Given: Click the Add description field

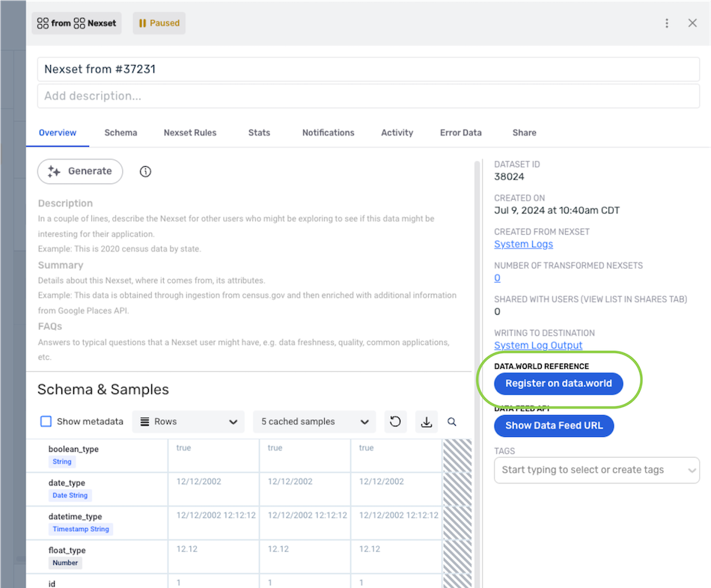Looking at the screenshot, I should (x=368, y=96).
